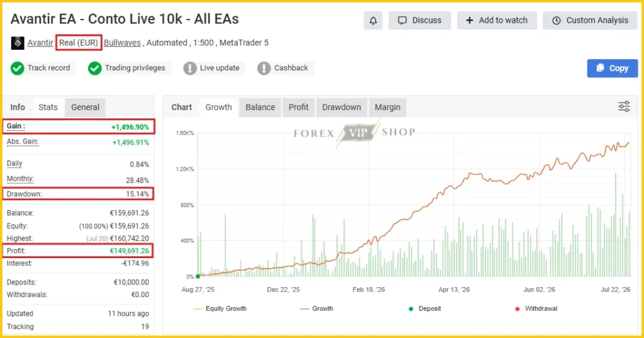Click the Track record label
The image size is (644, 338).
[49, 68]
